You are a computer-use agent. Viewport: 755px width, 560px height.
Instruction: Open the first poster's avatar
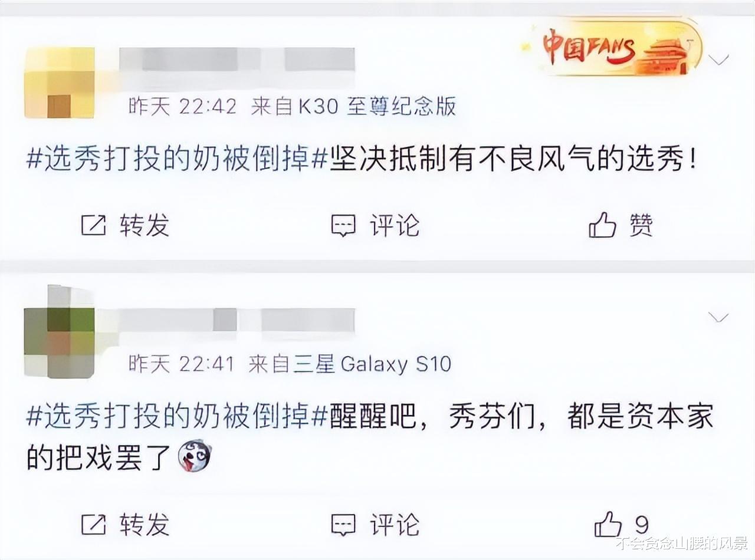pos(60,83)
